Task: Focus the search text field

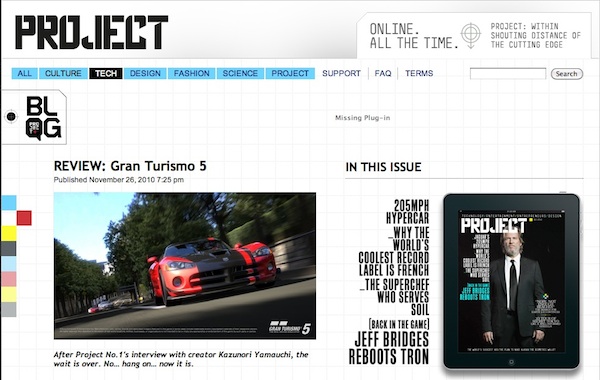Action: pos(508,73)
